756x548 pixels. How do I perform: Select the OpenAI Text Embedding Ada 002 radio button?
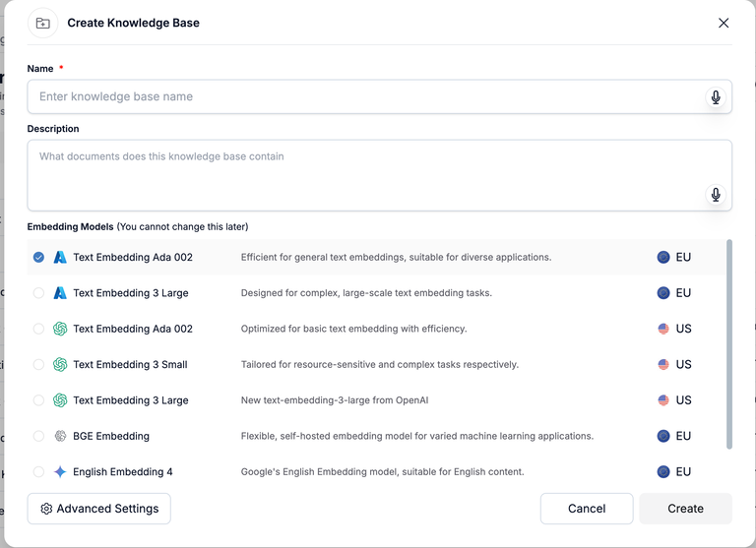coord(38,329)
